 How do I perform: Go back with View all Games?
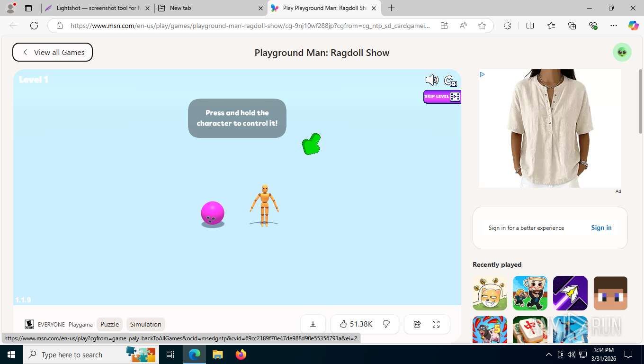tap(53, 52)
